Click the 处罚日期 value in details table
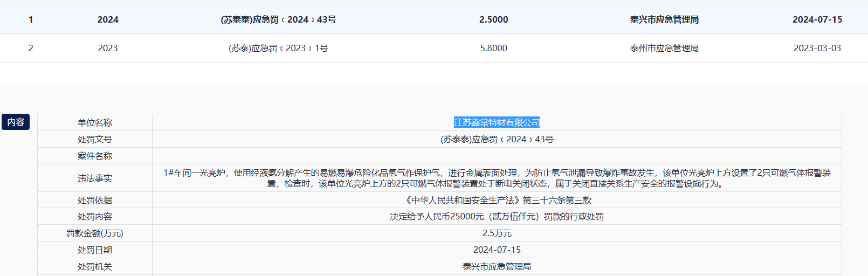Viewport: 868px width, 276px height. click(x=497, y=250)
